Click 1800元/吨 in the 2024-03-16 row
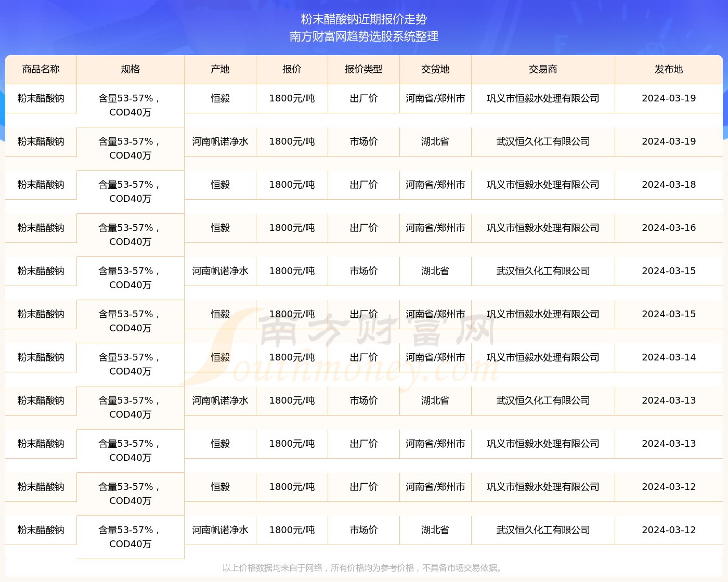The height and width of the screenshot is (582, 728). pos(292,228)
